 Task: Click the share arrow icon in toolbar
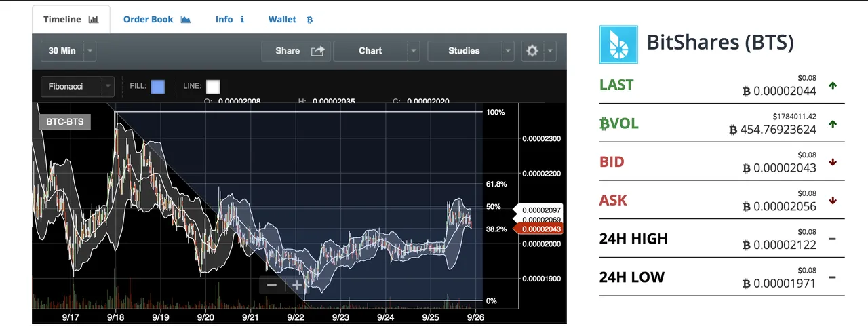(x=317, y=51)
